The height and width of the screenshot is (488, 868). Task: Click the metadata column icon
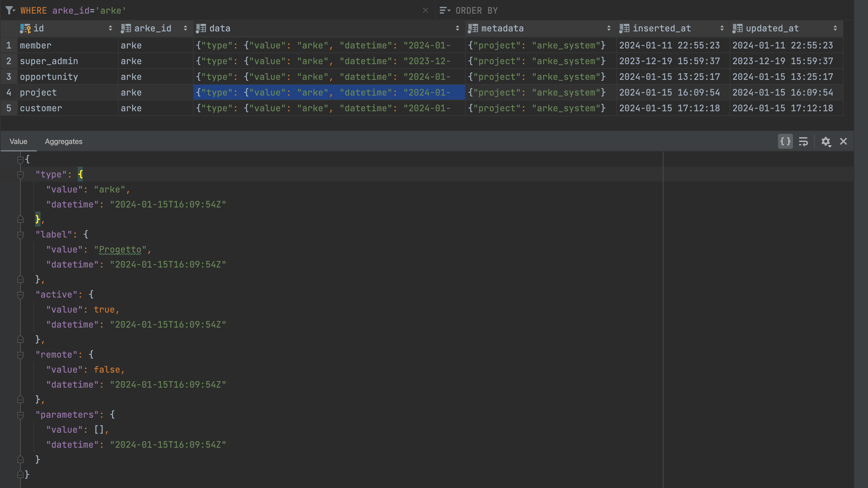[x=473, y=28]
